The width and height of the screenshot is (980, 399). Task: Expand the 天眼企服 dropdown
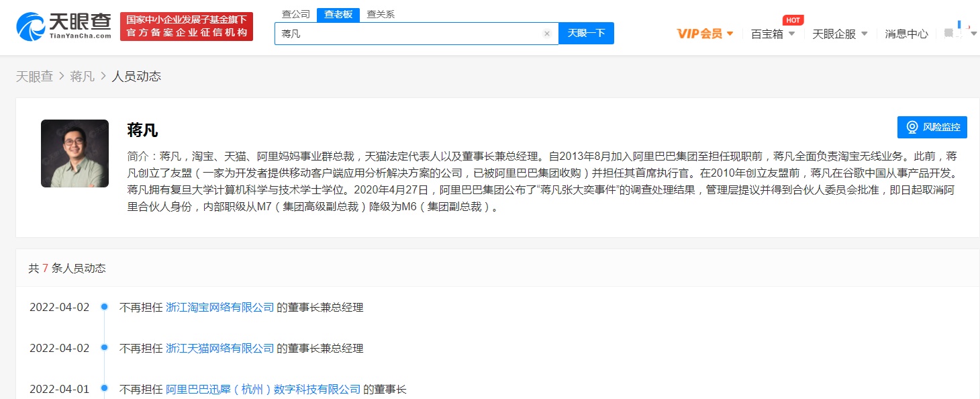(840, 34)
